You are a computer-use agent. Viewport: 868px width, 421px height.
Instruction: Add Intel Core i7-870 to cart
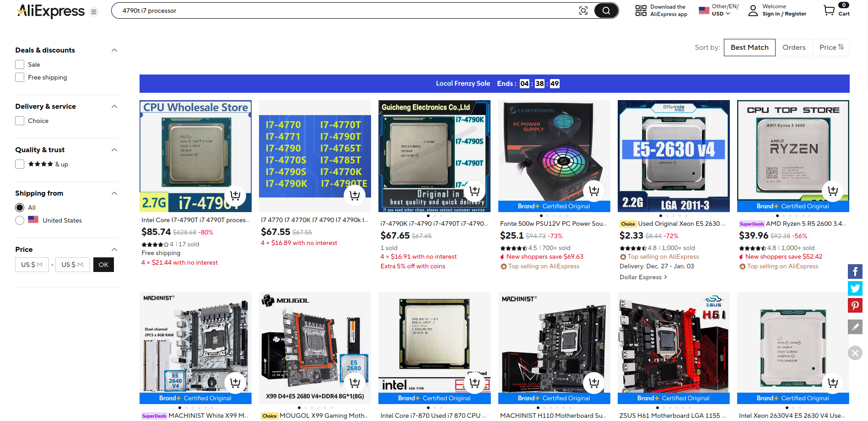click(474, 382)
